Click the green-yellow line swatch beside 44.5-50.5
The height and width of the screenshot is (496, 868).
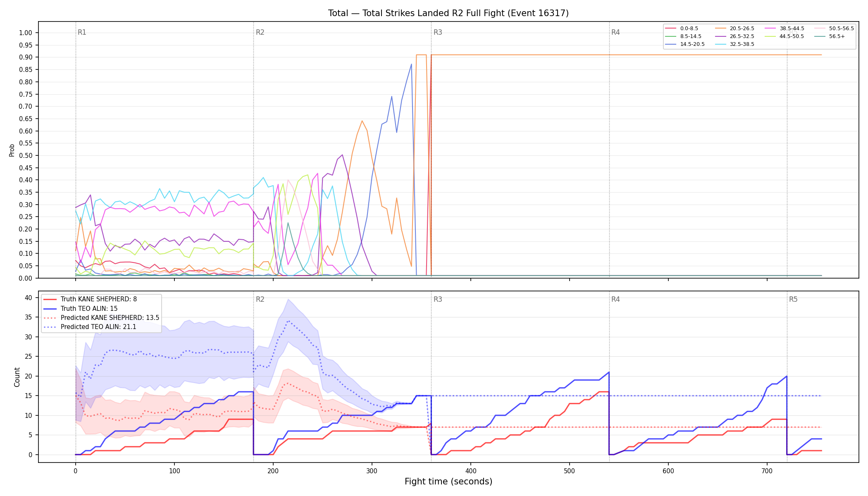(x=770, y=36)
